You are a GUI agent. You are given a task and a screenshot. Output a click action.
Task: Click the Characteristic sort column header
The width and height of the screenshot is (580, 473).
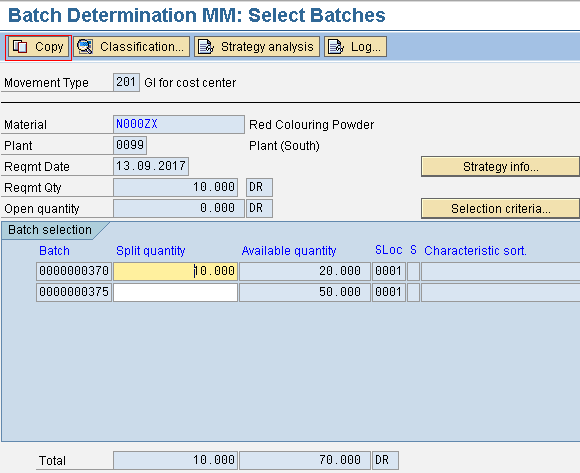click(x=475, y=251)
